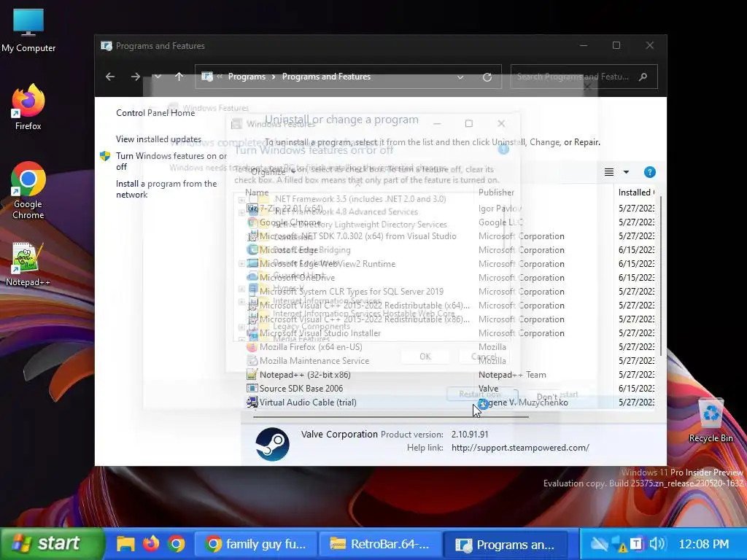
Task: Click the 12:08 PM taskbar clock
Action: 703,544
